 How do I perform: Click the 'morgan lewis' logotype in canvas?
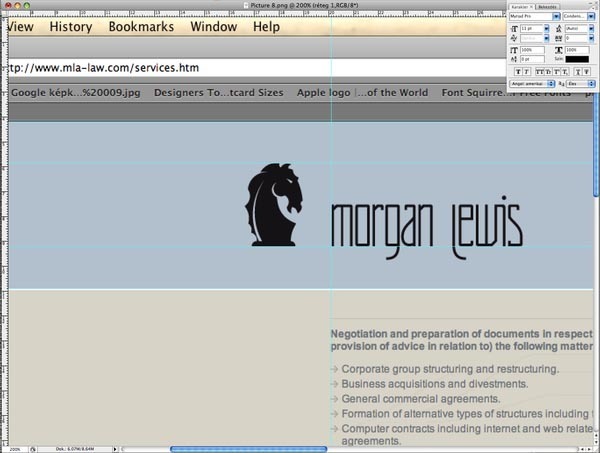click(x=427, y=228)
